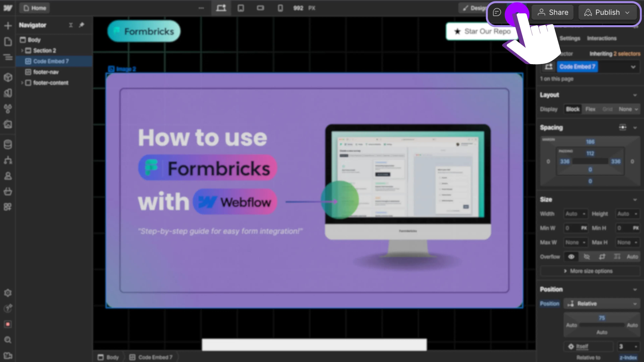This screenshot has width=644, height=362.
Task: Click the Share button
Action: (x=552, y=13)
